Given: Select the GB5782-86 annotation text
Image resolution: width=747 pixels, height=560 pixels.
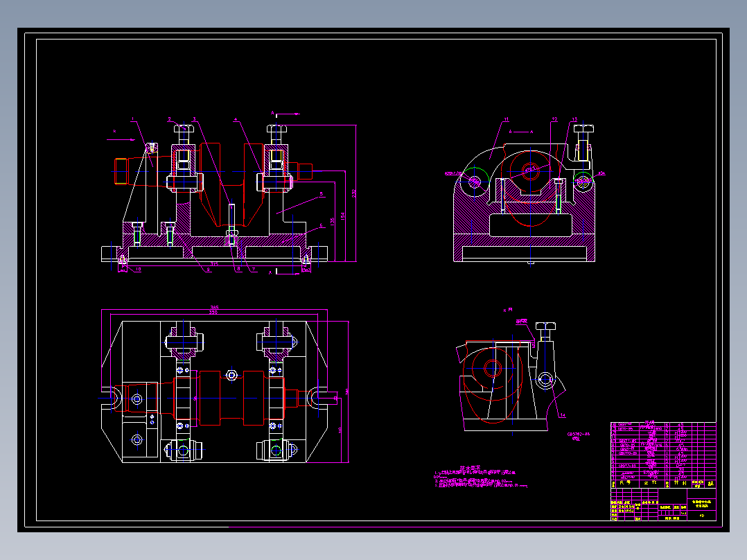Looking at the screenshot, I should click(x=579, y=434).
